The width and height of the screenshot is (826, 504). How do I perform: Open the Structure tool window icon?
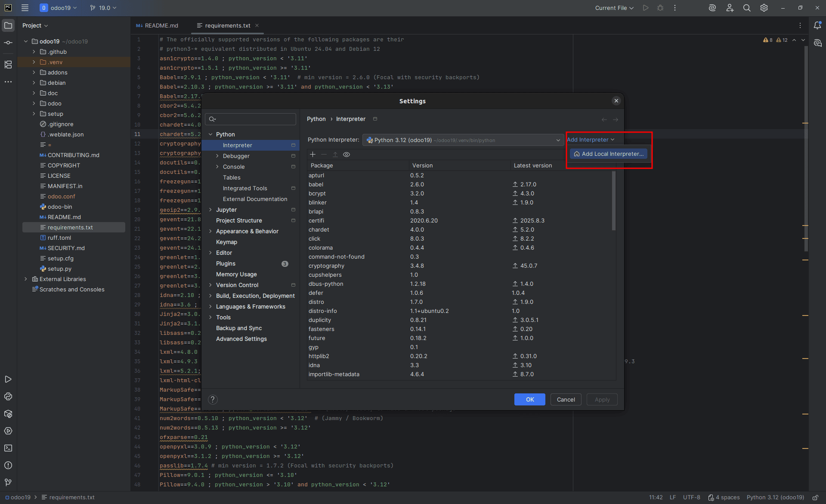(x=8, y=65)
